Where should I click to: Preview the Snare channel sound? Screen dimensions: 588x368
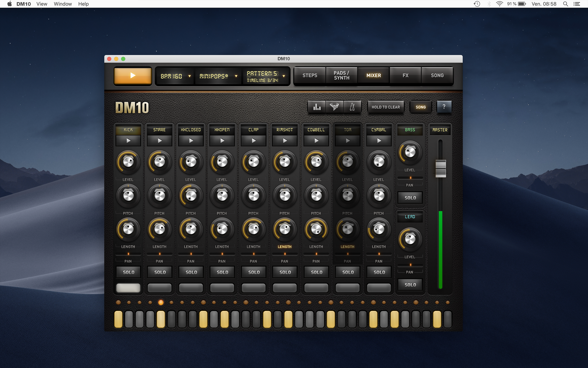point(159,141)
